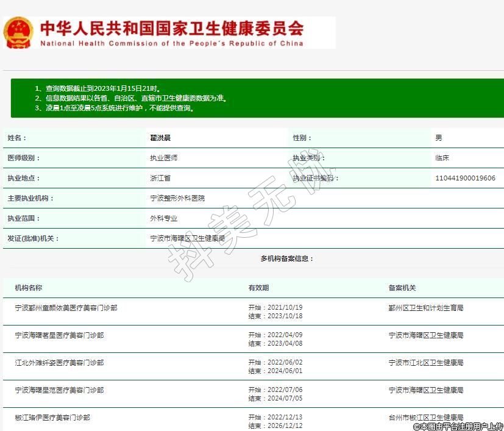504x431 pixels.
Task: Click the English National Health Commission subtitle
Action: 171,44
